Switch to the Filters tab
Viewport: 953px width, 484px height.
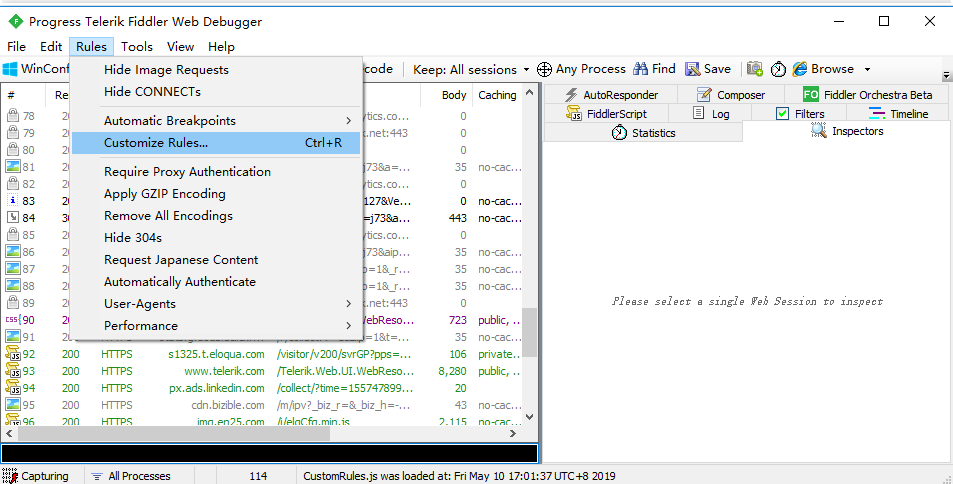click(800, 114)
